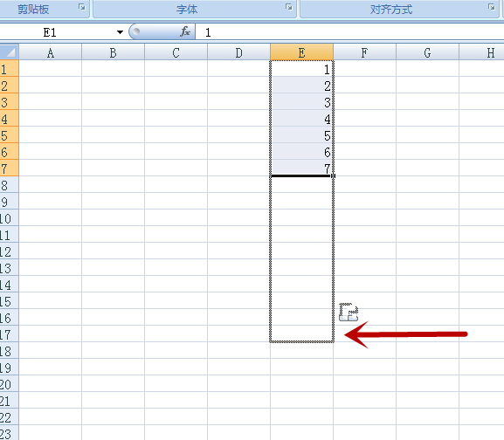This screenshot has width=504, height=440.
Task: Select column A header
Action: point(51,52)
